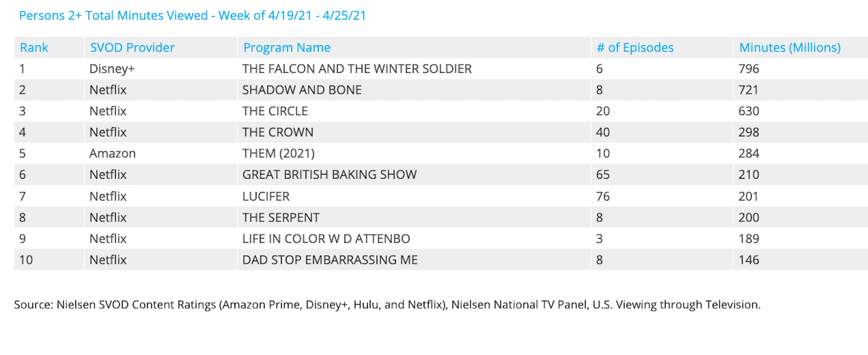The width and height of the screenshot is (868, 355).
Task: Click The Circle program name
Action: tap(275, 111)
